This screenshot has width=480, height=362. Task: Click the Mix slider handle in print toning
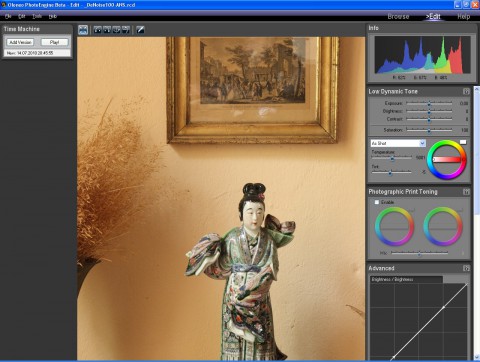pos(420,254)
